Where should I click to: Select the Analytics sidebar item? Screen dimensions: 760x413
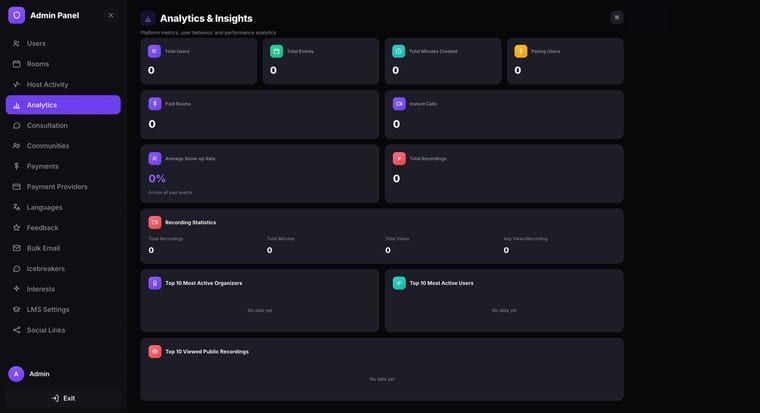tap(63, 105)
